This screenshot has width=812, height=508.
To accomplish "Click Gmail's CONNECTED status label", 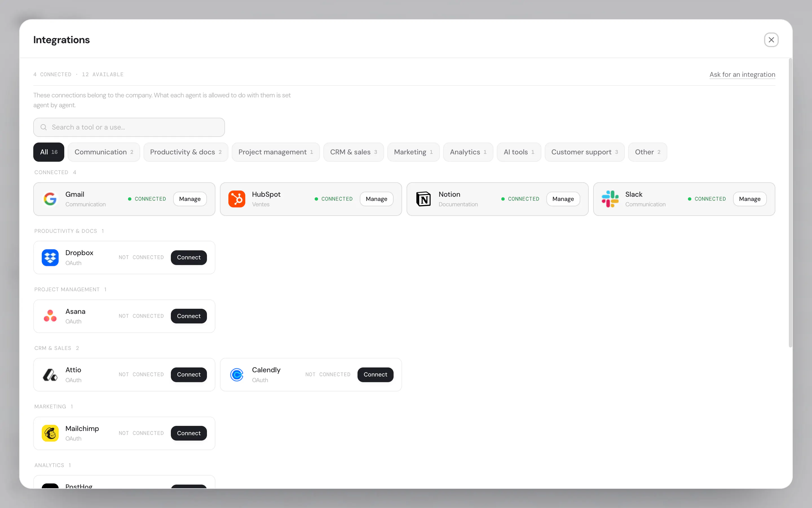I will (x=150, y=199).
